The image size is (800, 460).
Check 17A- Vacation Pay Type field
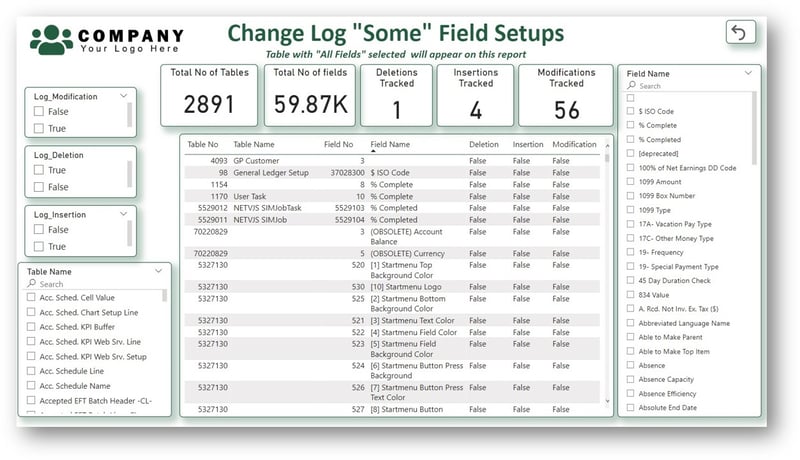click(x=631, y=223)
